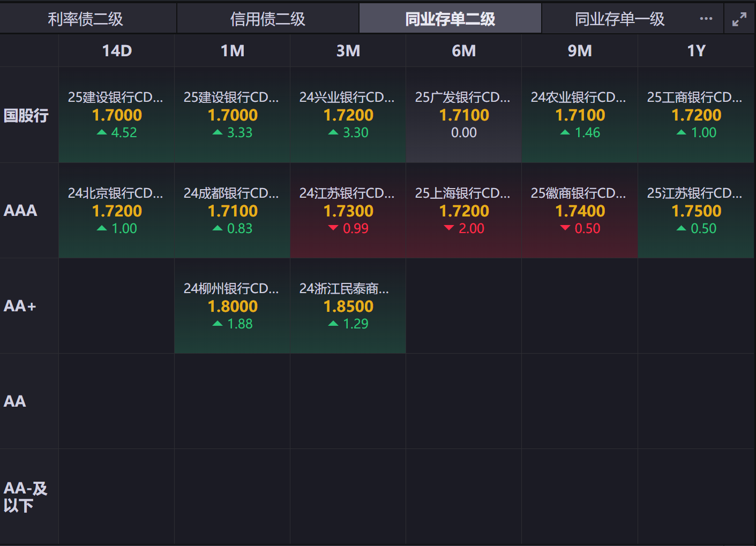The image size is (756, 546).
Task: Open 25工商银行CD cell at 1.7200
Action: click(x=696, y=115)
